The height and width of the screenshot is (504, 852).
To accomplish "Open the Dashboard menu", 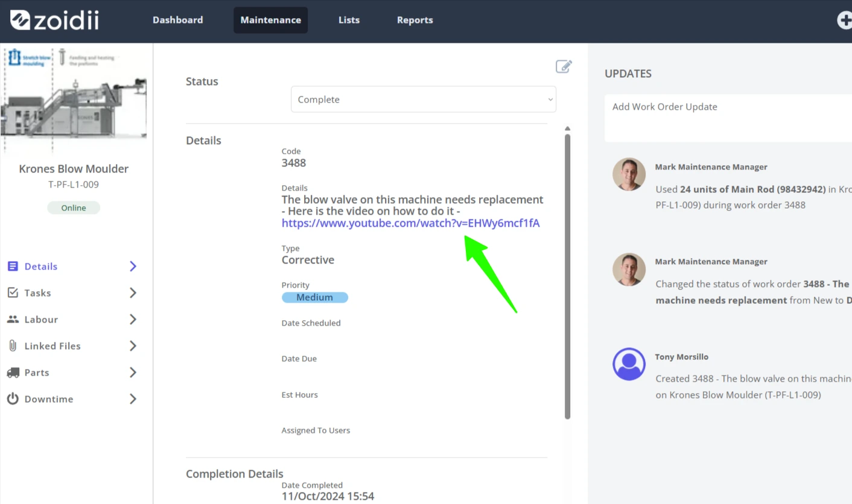I will click(x=178, y=20).
